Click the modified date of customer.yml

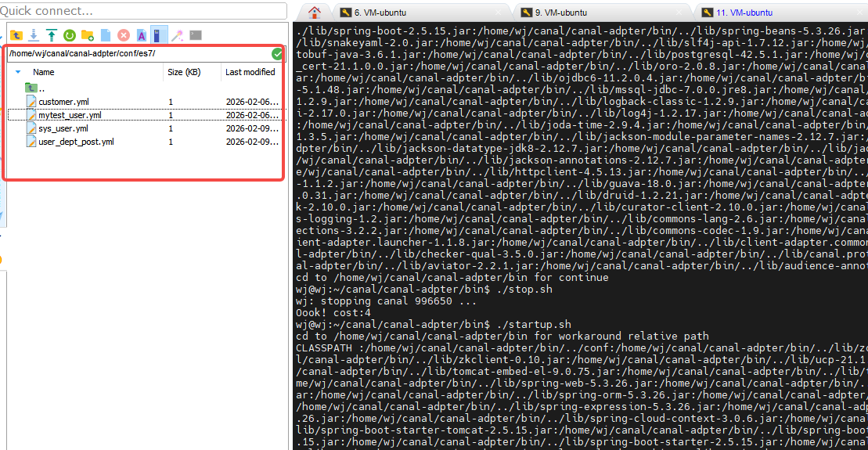click(252, 102)
